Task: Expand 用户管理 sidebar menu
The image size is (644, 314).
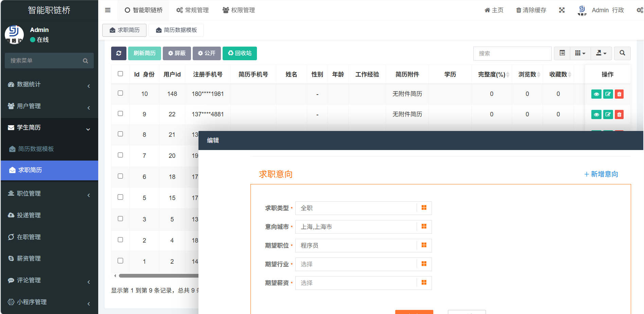Action: [49, 106]
